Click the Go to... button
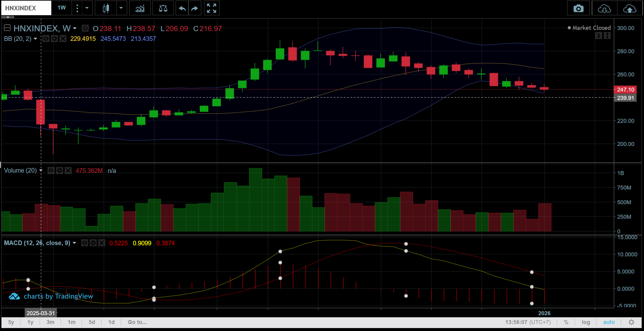 pos(137,322)
